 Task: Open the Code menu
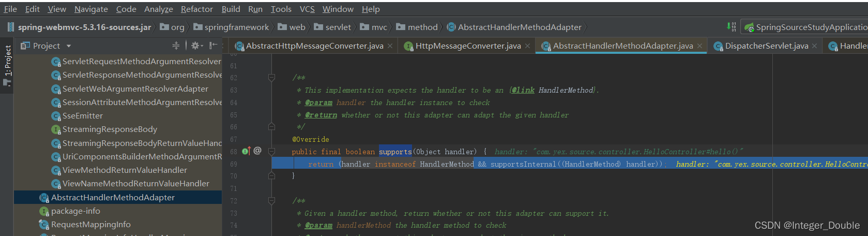(x=126, y=9)
